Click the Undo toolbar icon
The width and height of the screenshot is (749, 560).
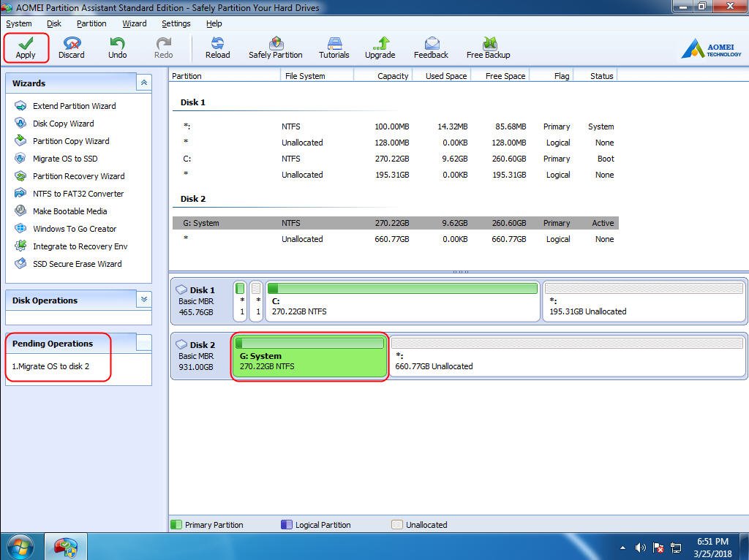[x=117, y=48]
